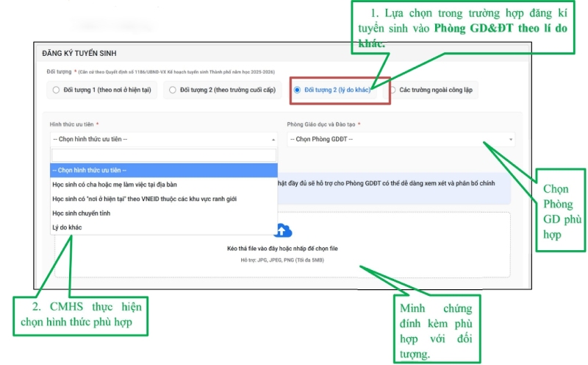Click the dropdown search input field
588x365 pixels.
point(164,155)
